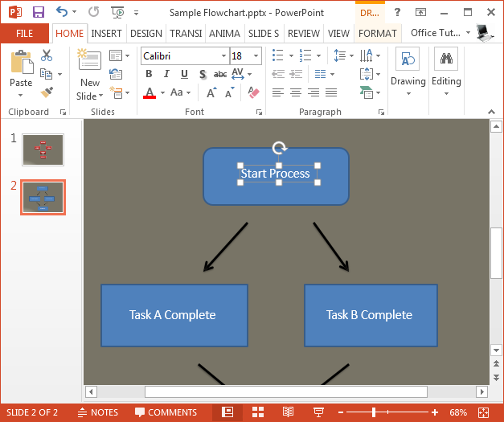504x422 pixels.
Task: Click the zoom slider handle
Action: 373,412
